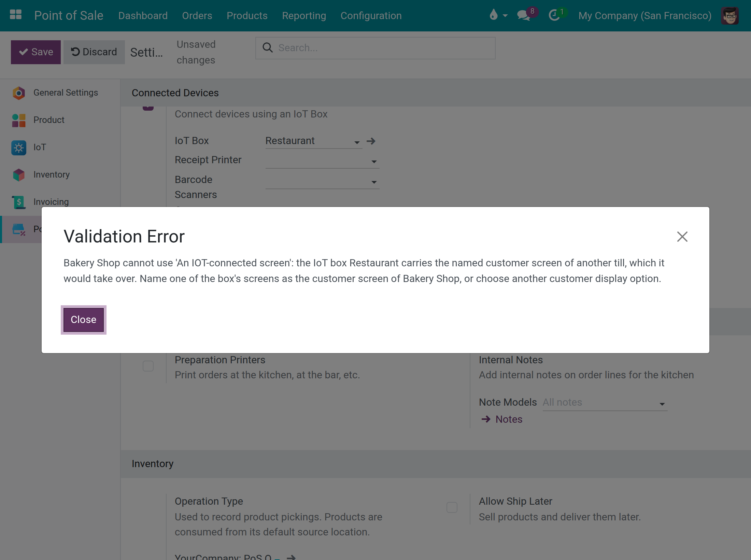Close the Validation Error dialog with X
The image size is (751, 560).
coord(682,237)
